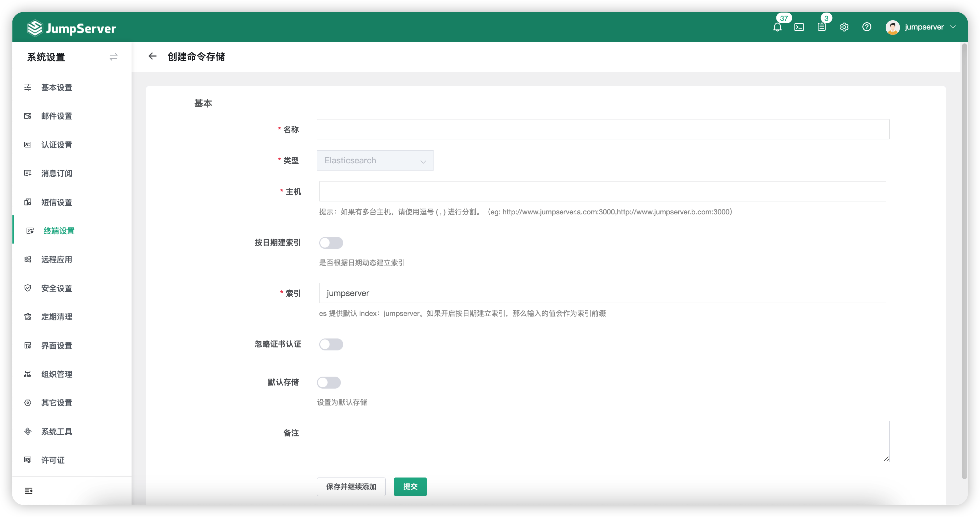
Task: Click the back arrow next to 创建命令存储
Action: 152,56
